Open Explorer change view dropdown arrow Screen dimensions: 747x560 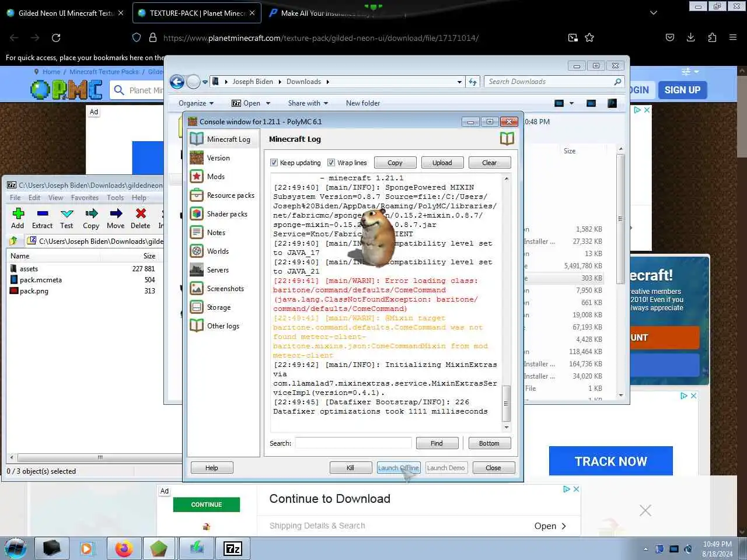(x=571, y=103)
